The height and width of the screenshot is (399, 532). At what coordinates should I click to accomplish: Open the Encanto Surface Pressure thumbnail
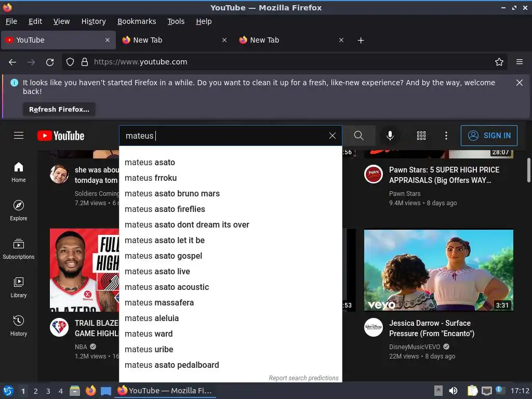[438, 270]
